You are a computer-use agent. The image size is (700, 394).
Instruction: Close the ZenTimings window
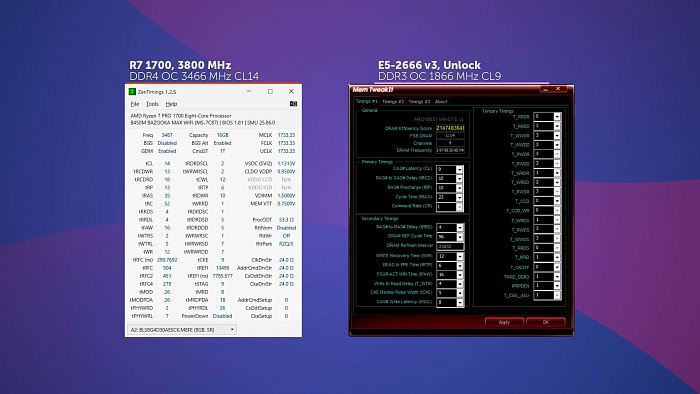pos(291,91)
